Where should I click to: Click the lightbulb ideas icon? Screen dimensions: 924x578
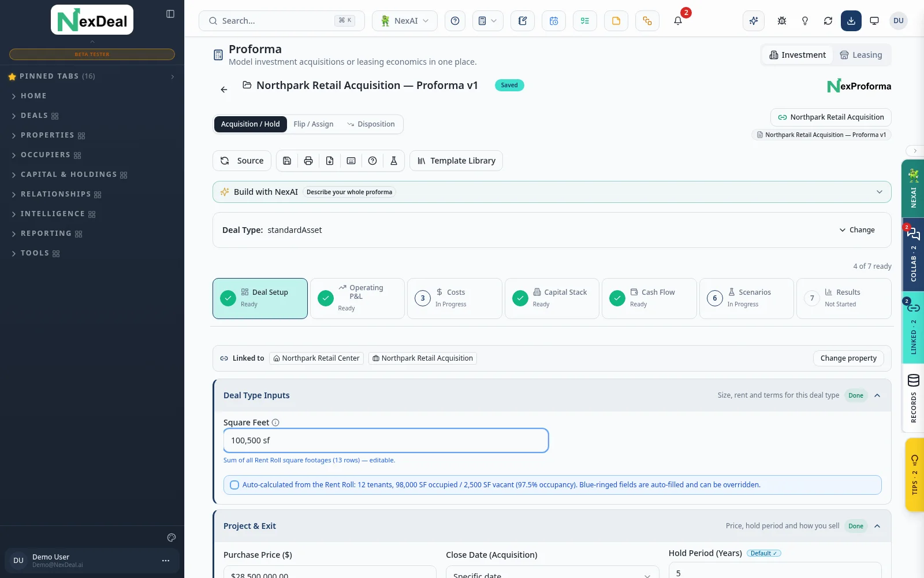tap(805, 21)
